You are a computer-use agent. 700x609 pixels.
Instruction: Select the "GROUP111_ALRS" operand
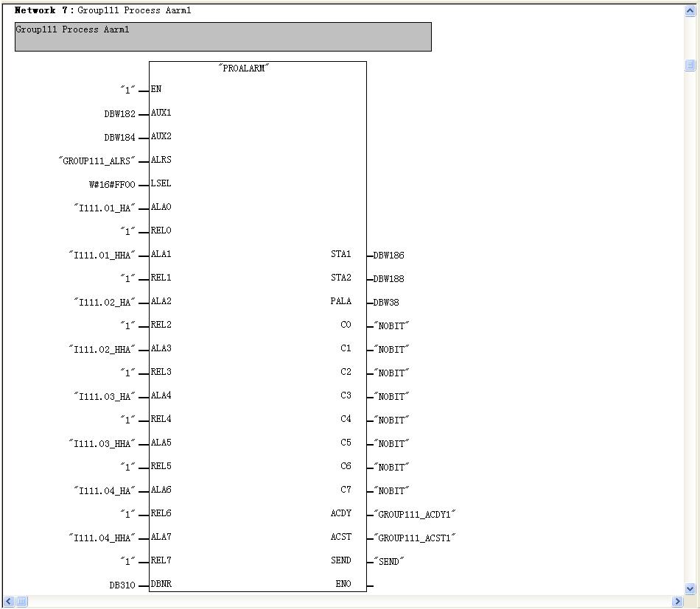pyautogui.click(x=97, y=161)
